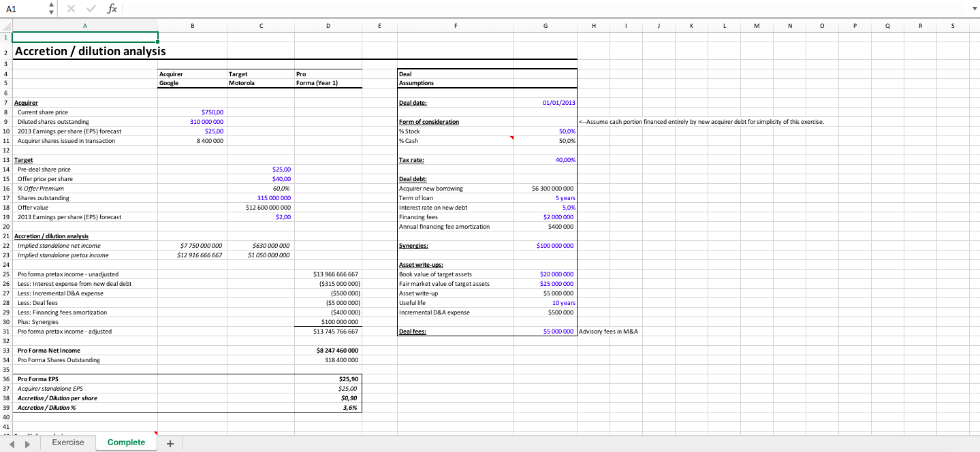Click the Pro forma pretax income - adjusted label

click(x=65, y=331)
